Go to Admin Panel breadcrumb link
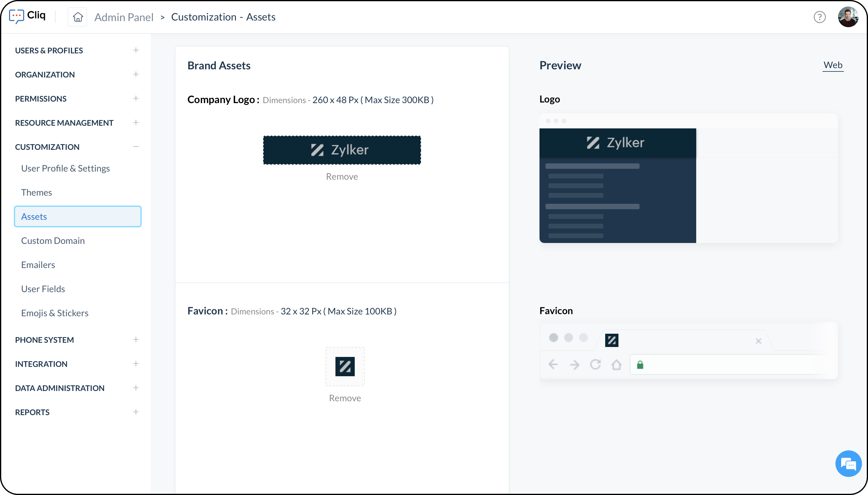This screenshot has width=868, height=495. [124, 17]
